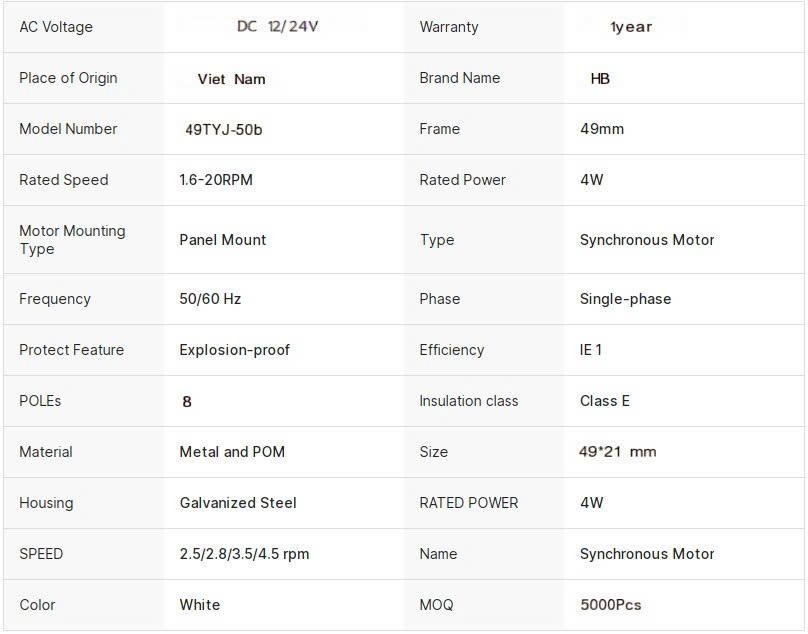The height and width of the screenshot is (634, 808).
Task: Click the "Motor Mounting Type" label
Action: click(x=72, y=240)
